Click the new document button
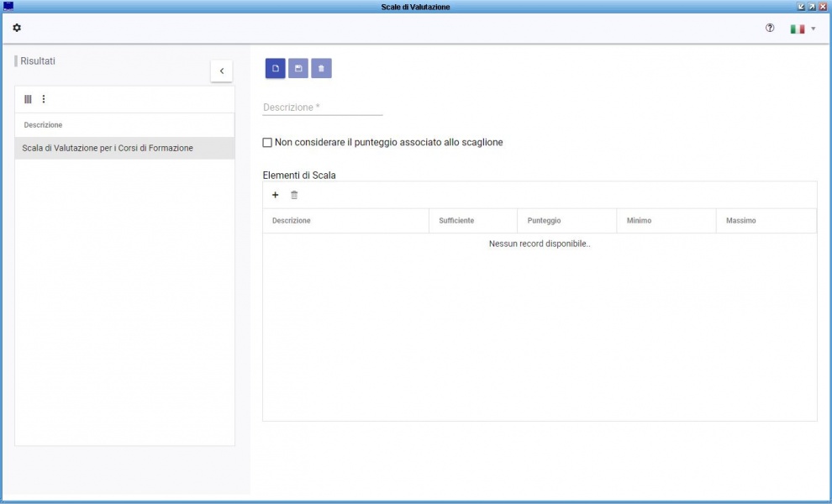832x504 pixels. click(x=276, y=68)
